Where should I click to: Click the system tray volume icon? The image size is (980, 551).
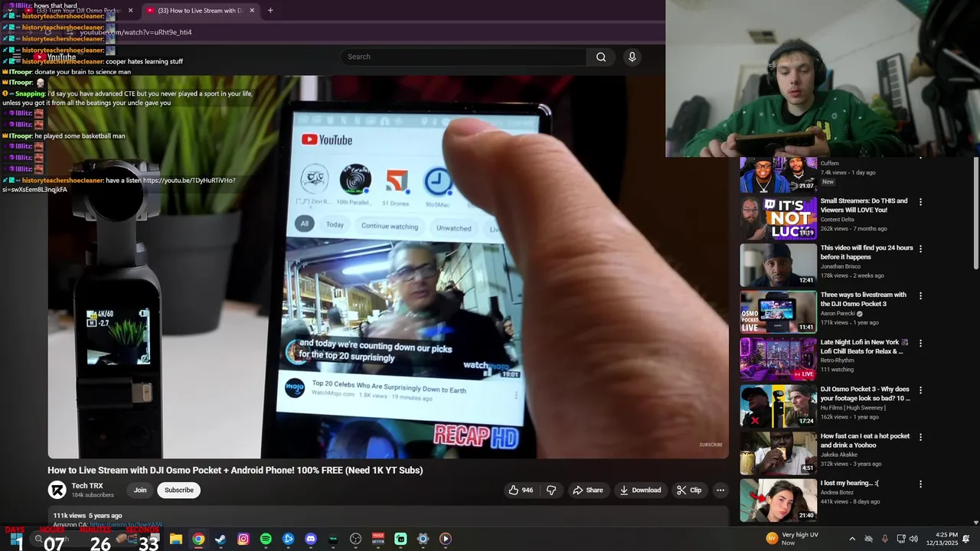(x=913, y=539)
